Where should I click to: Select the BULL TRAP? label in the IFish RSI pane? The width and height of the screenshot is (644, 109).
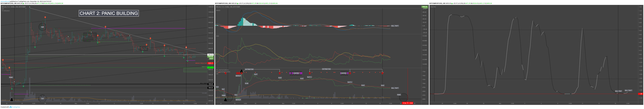pos(628,90)
